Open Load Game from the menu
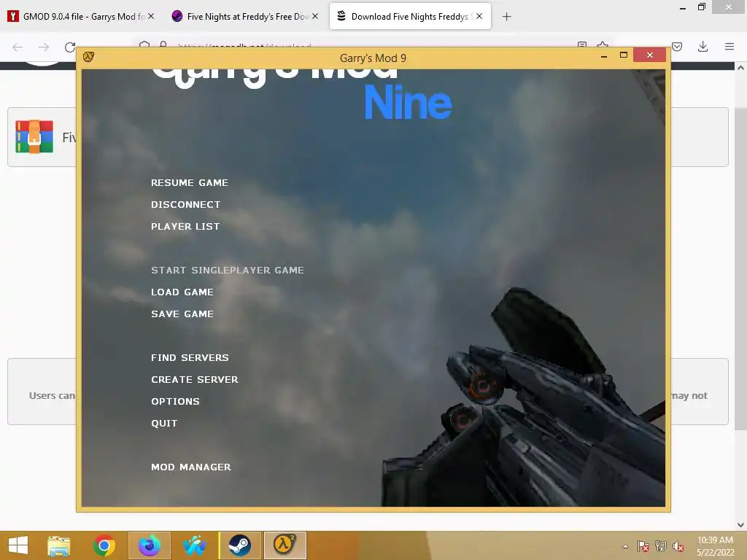747x560 pixels. point(182,292)
